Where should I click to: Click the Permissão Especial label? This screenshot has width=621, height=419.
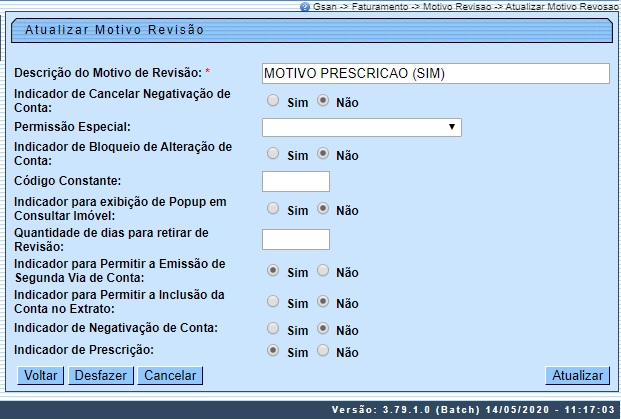(72, 127)
